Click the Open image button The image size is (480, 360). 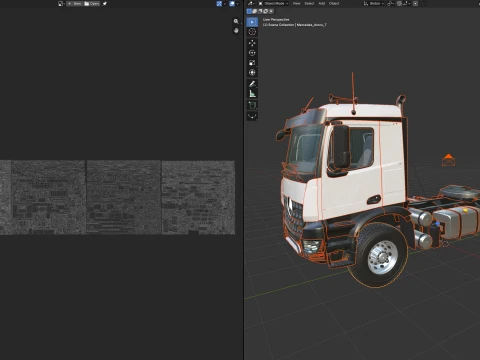92,4
